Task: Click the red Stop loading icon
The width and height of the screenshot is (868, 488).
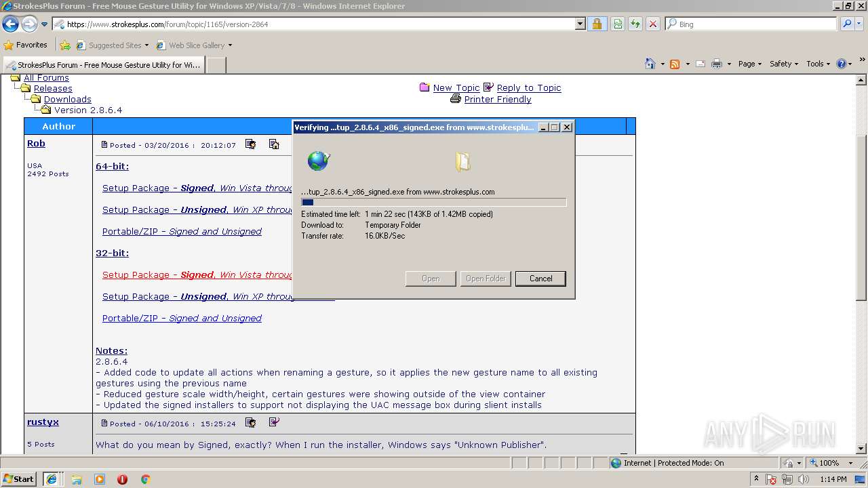Action: pyautogui.click(x=652, y=24)
